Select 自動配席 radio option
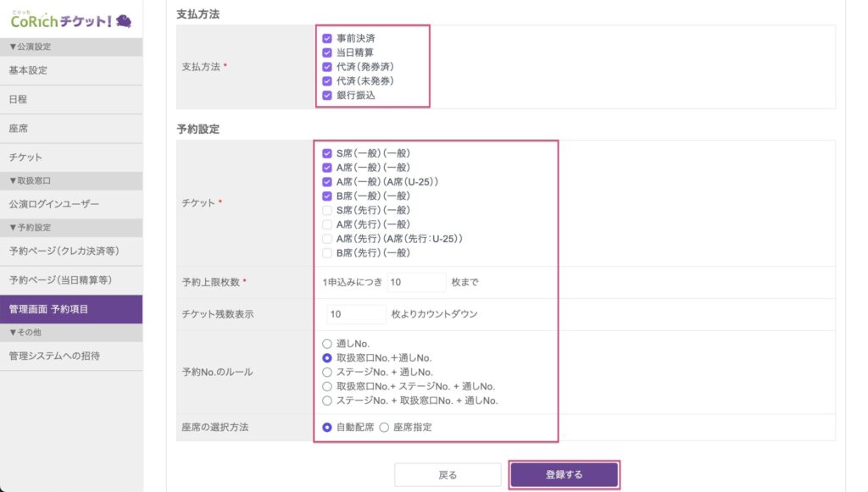 point(327,428)
